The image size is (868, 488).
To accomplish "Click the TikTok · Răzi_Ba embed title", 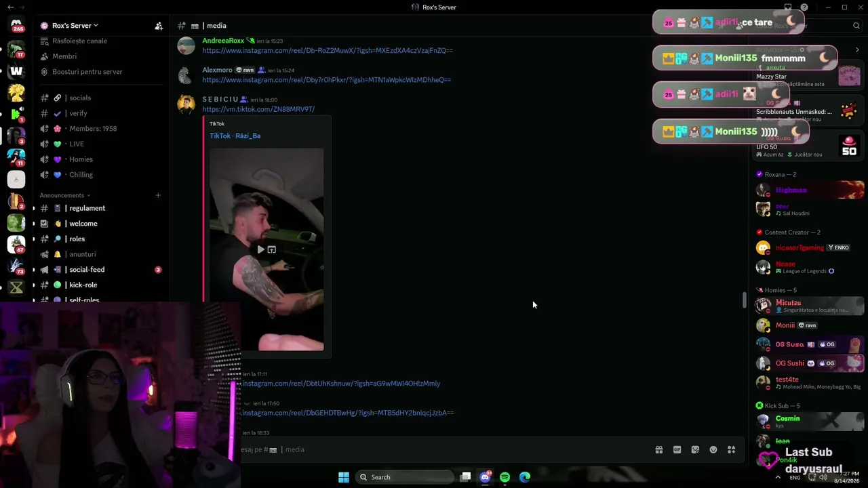I will (x=235, y=136).
